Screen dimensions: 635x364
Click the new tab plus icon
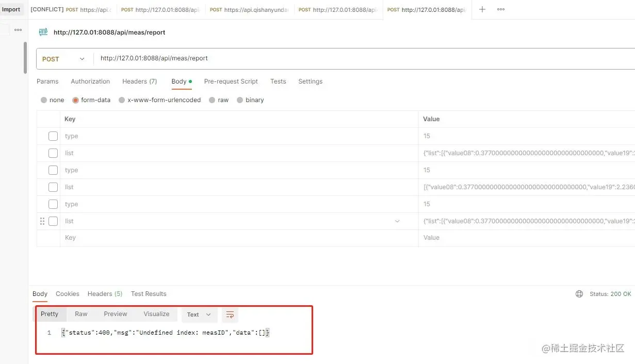click(482, 9)
